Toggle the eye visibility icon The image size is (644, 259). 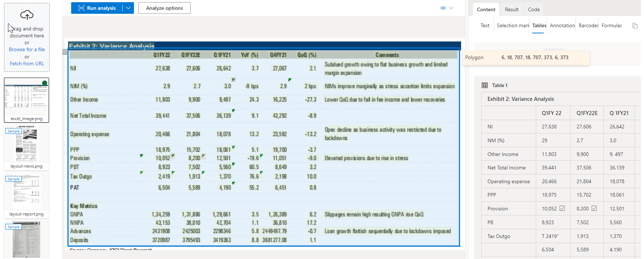(443, 8)
